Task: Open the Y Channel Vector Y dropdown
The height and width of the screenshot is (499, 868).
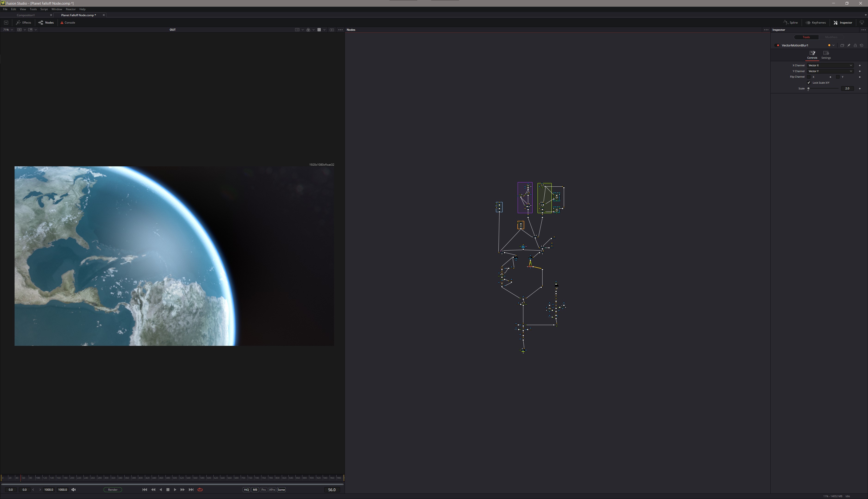Action: coord(830,71)
